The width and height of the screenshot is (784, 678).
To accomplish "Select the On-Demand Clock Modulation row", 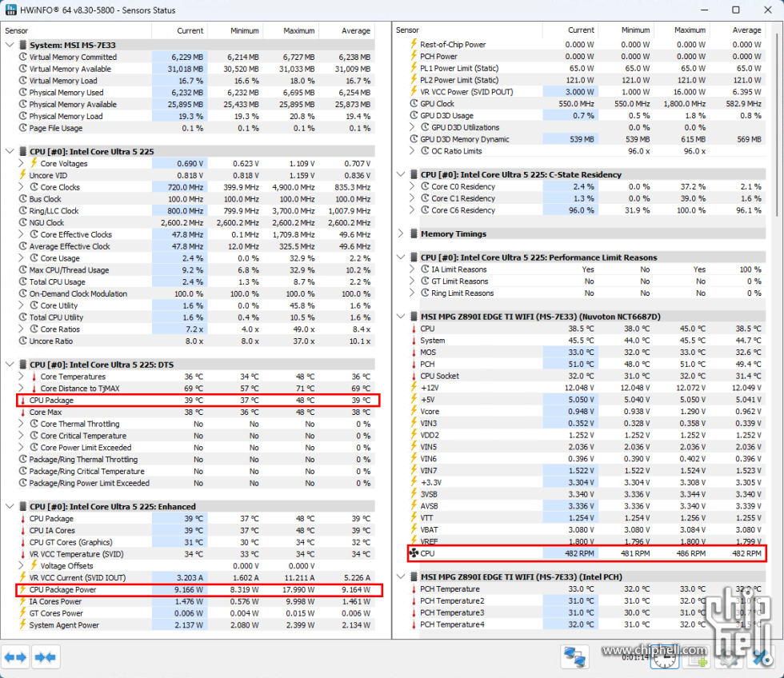I will (195, 293).
